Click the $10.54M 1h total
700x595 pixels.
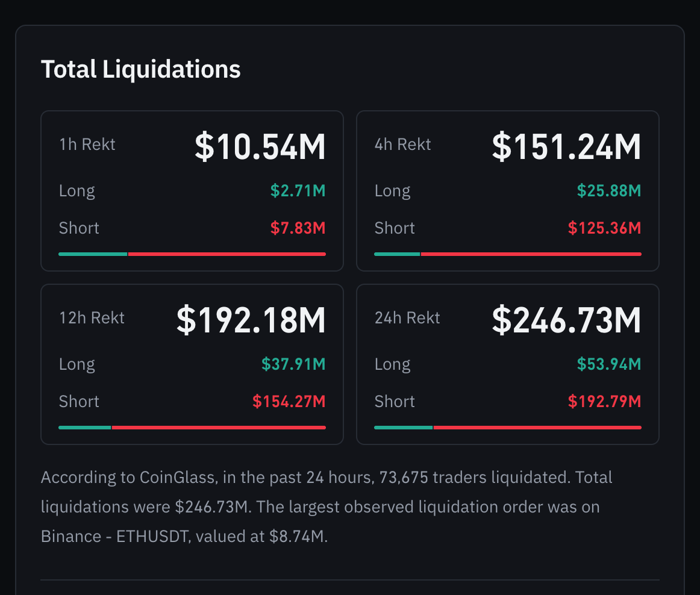point(260,146)
